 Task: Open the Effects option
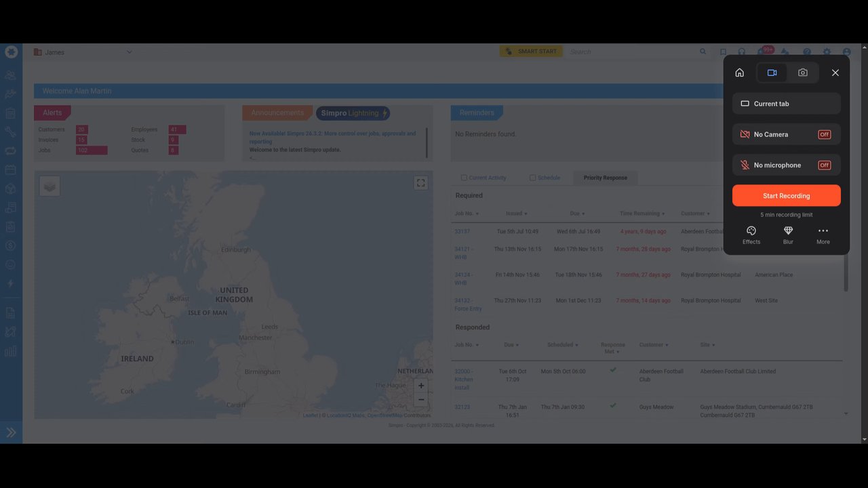pyautogui.click(x=751, y=235)
